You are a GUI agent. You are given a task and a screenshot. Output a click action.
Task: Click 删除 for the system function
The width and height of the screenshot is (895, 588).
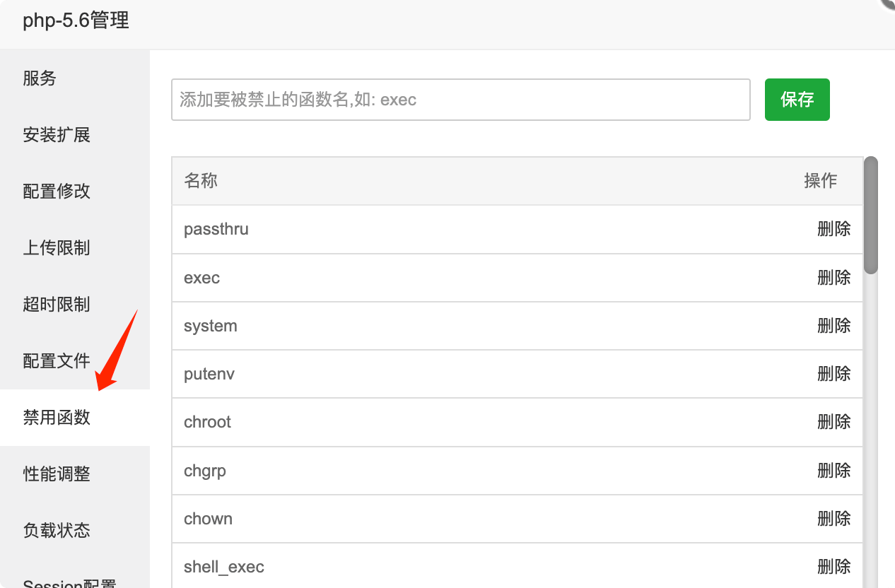833,326
